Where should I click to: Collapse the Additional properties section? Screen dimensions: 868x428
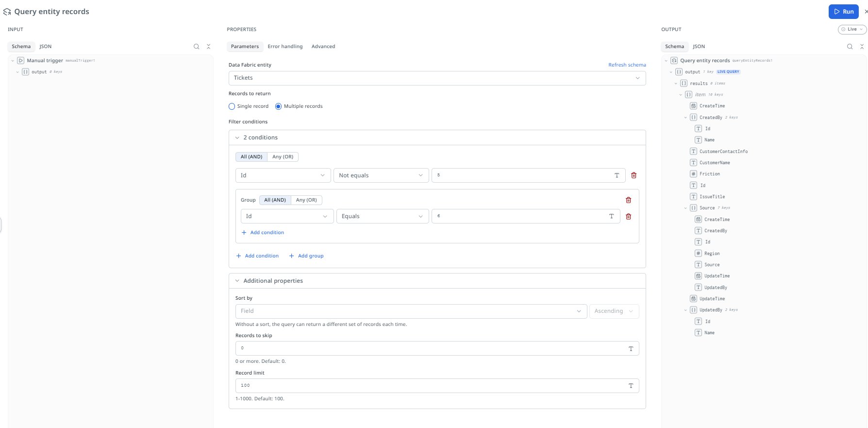[237, 281]
